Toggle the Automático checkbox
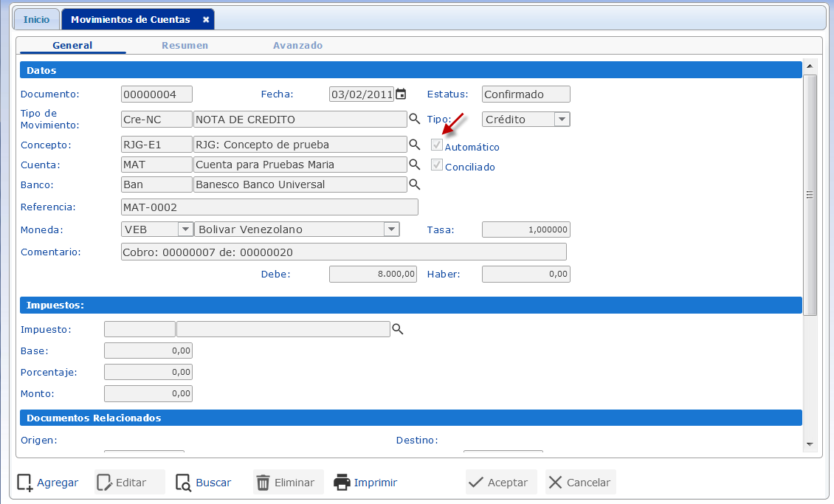This screenshot has height=504, width=834. [437, 145]
